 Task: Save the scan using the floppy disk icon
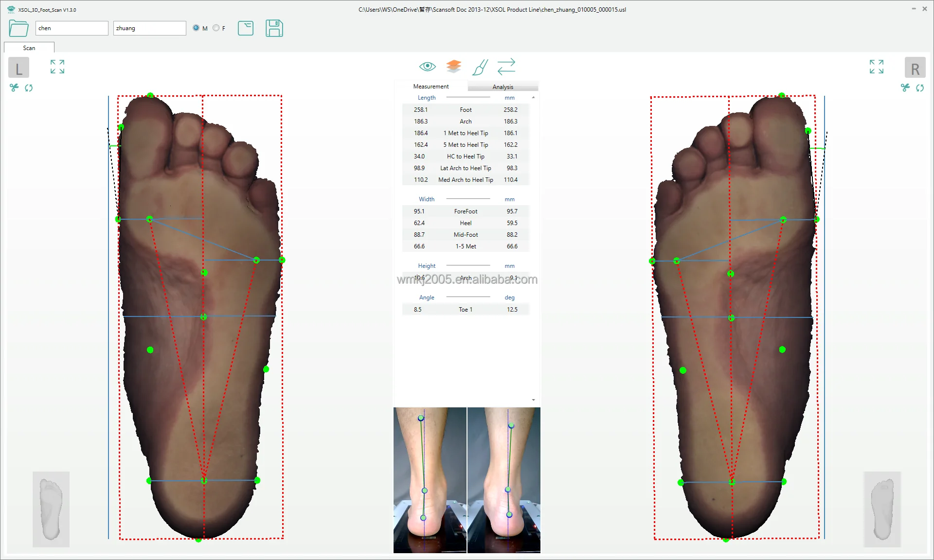(274, 28)
